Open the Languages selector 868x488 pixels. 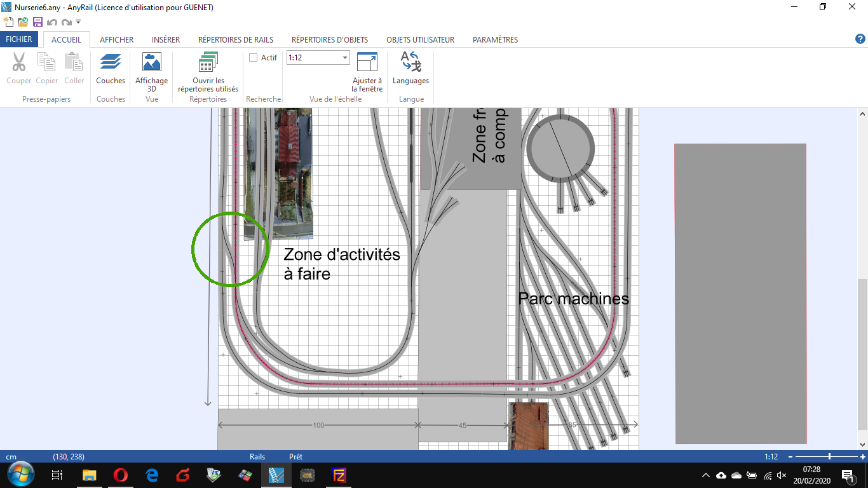point(410,69)
